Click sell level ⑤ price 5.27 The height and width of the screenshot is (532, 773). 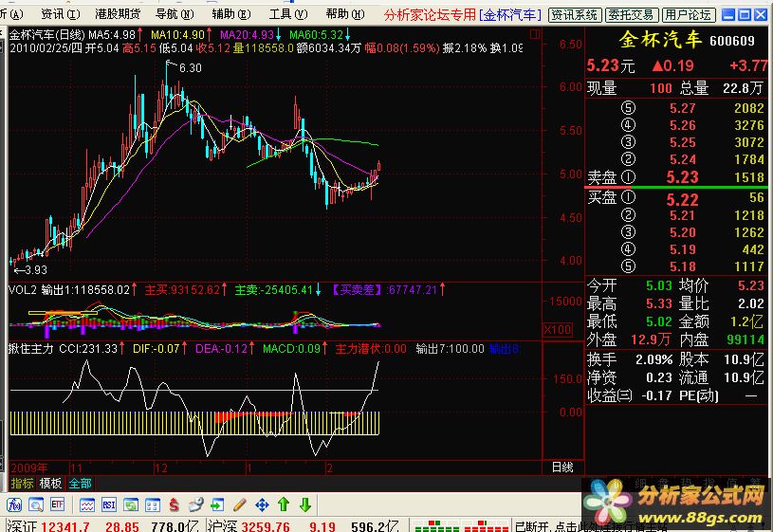tap(682, 108)
